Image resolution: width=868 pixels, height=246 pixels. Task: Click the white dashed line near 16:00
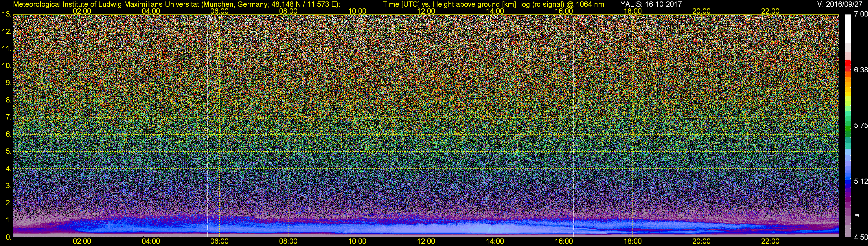pyautogui.click(x=574, y=125)
